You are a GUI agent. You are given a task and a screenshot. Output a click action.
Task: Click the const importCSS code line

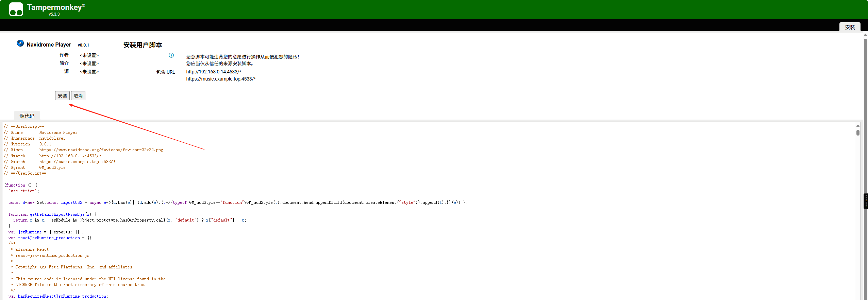[x=238, y=202]
